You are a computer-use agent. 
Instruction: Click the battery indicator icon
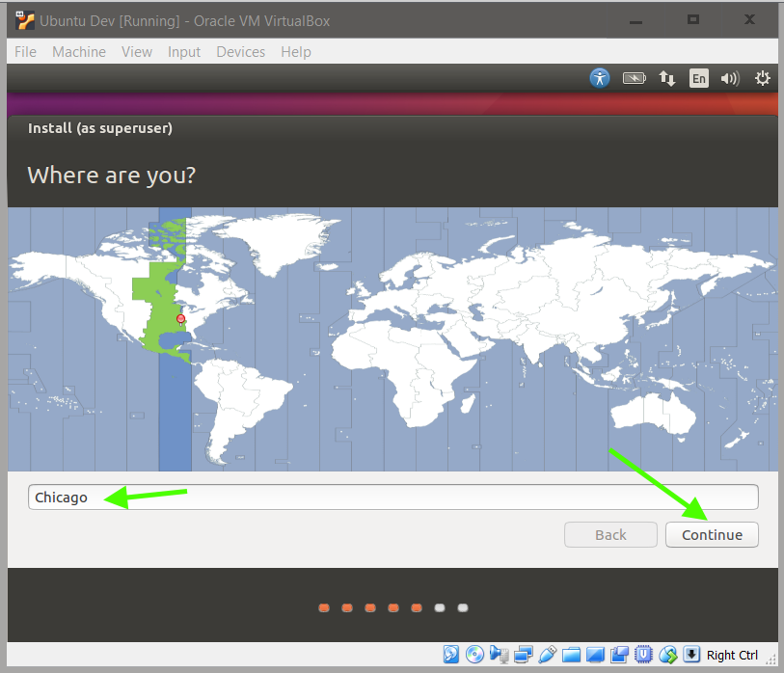click(x=634, y=78)
